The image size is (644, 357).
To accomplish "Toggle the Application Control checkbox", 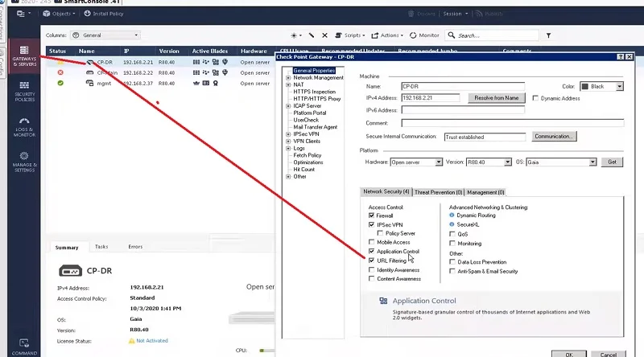I will tap(372, 251).
